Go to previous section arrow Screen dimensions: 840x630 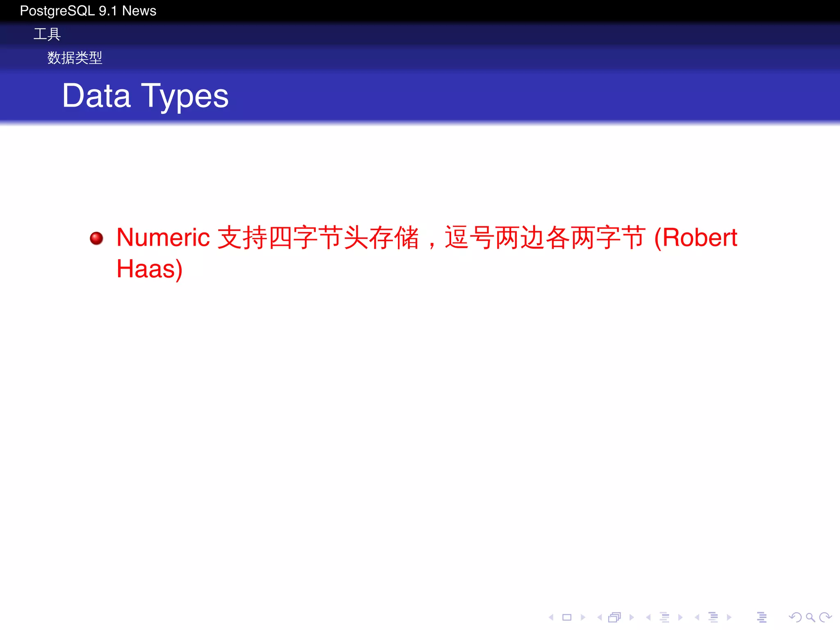pos(697,617)
